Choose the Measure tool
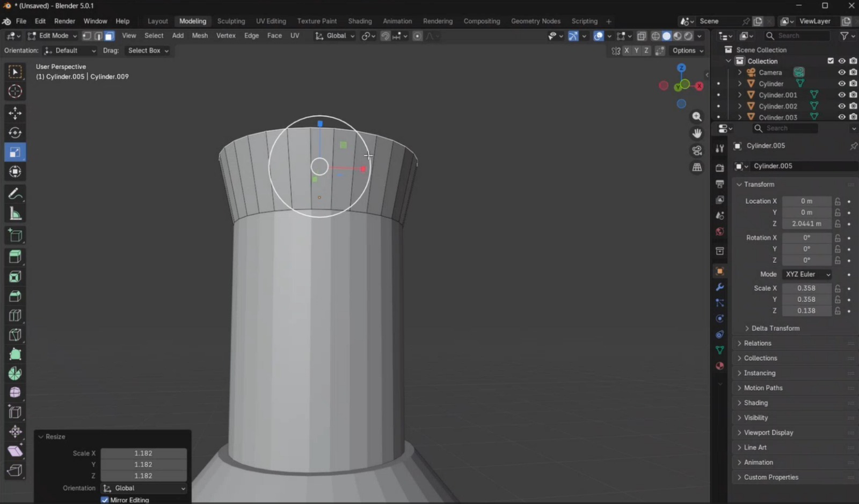The image size is (859, 504). point(14,213)
